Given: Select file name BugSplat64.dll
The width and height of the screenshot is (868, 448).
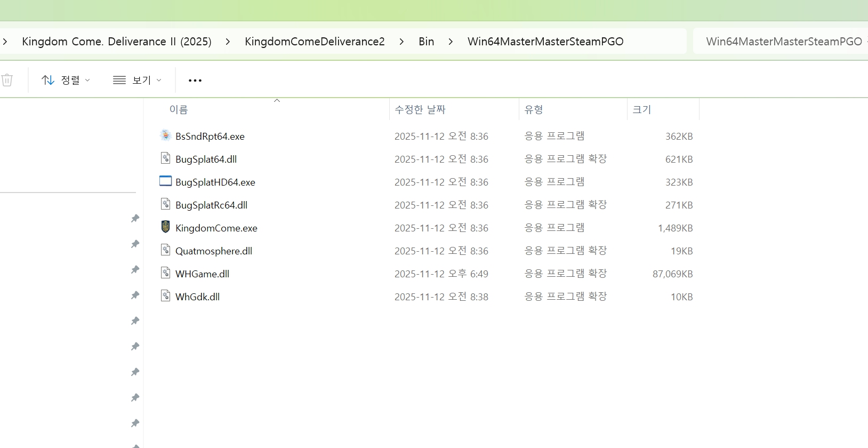Looking at the screenshot, I should tap(206, 159).
